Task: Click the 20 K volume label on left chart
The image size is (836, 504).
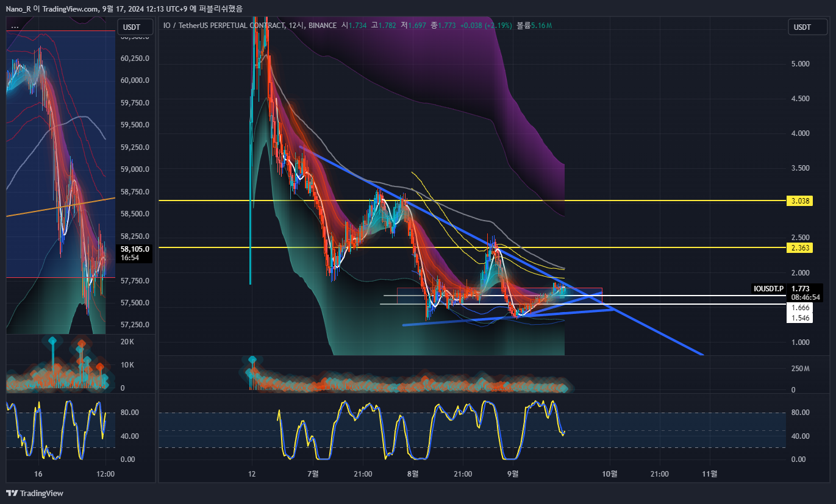Action: (127, 342)
